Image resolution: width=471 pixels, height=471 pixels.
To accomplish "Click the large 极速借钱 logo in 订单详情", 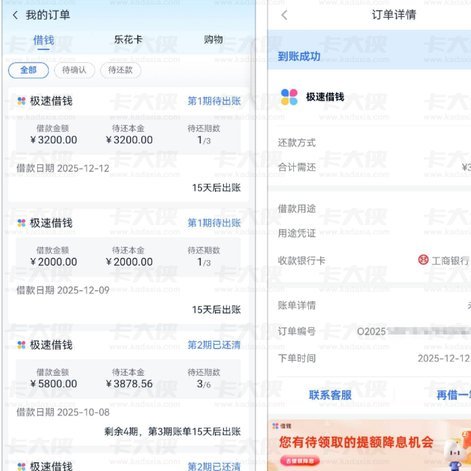I will click(289, 97).
